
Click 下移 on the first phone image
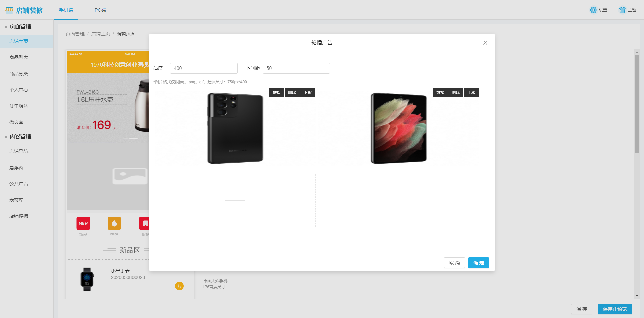(307, 93)
